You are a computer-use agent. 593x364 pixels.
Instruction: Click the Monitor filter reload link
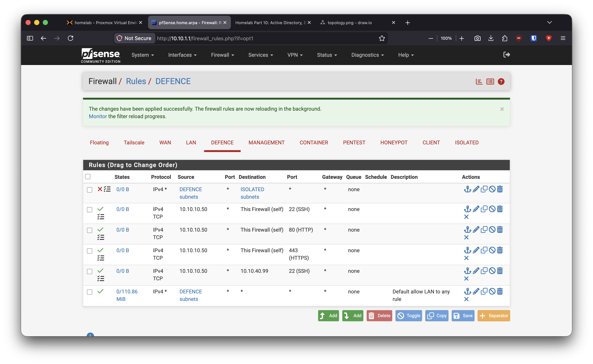(98, 116)
